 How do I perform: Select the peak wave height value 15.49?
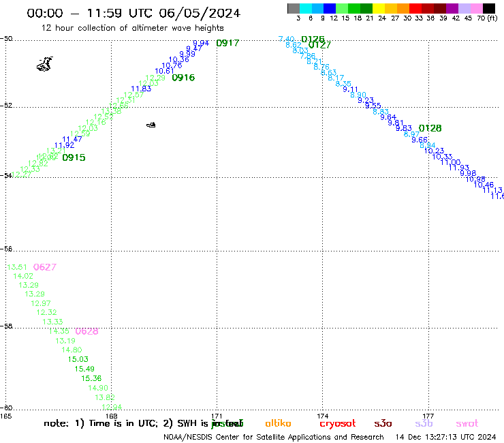(84, 369)
